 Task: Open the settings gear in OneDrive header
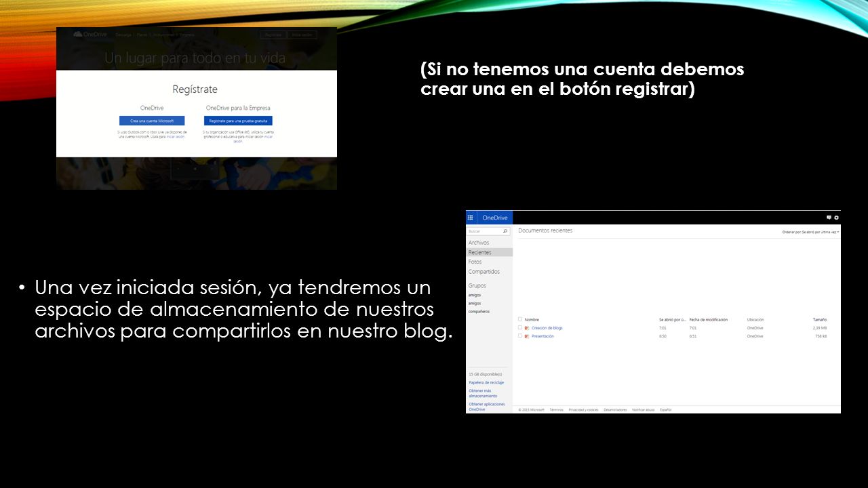836,218
